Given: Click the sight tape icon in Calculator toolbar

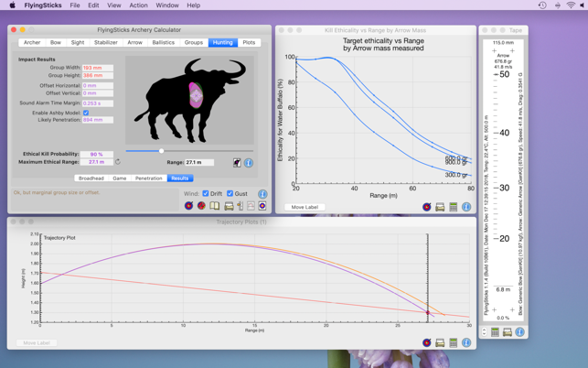Looking at the screenshot, I should 240,206.
